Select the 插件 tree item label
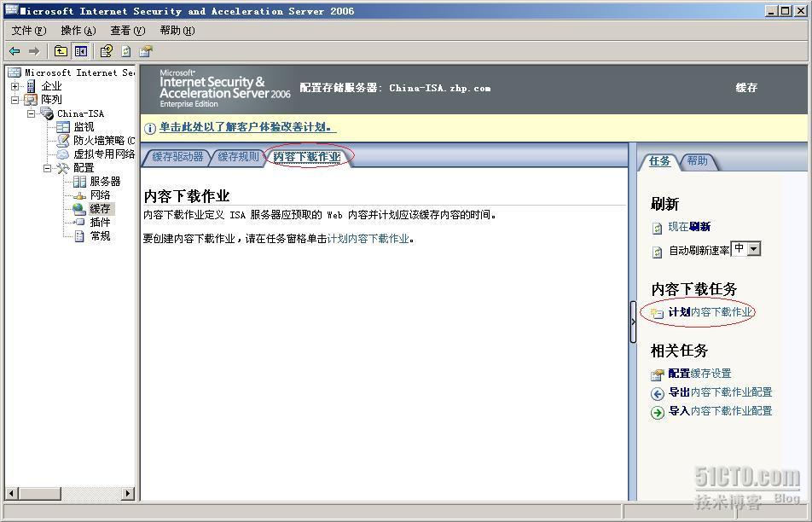The width and height of the screenshot is (812, 522). (x=100, y=222)
